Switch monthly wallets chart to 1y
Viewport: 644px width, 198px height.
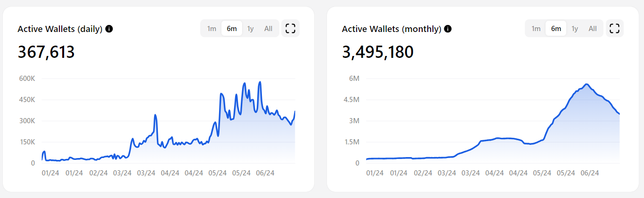pos(575,29)
